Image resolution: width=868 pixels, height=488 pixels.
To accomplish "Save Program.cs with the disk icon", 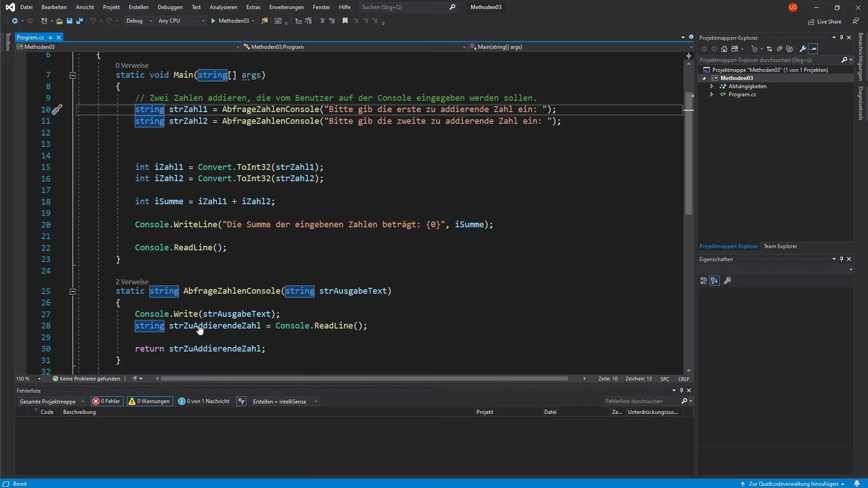I will pyautogui.click(x=70, y=21).
